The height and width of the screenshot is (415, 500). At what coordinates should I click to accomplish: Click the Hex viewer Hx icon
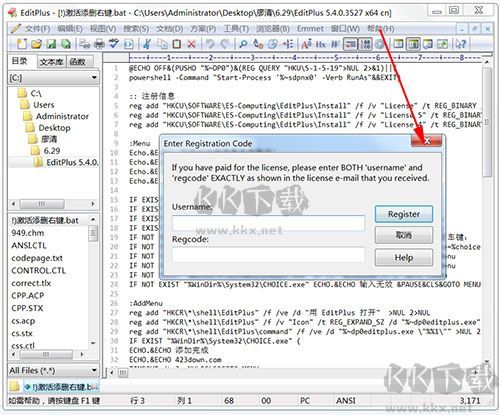point(321,44)
